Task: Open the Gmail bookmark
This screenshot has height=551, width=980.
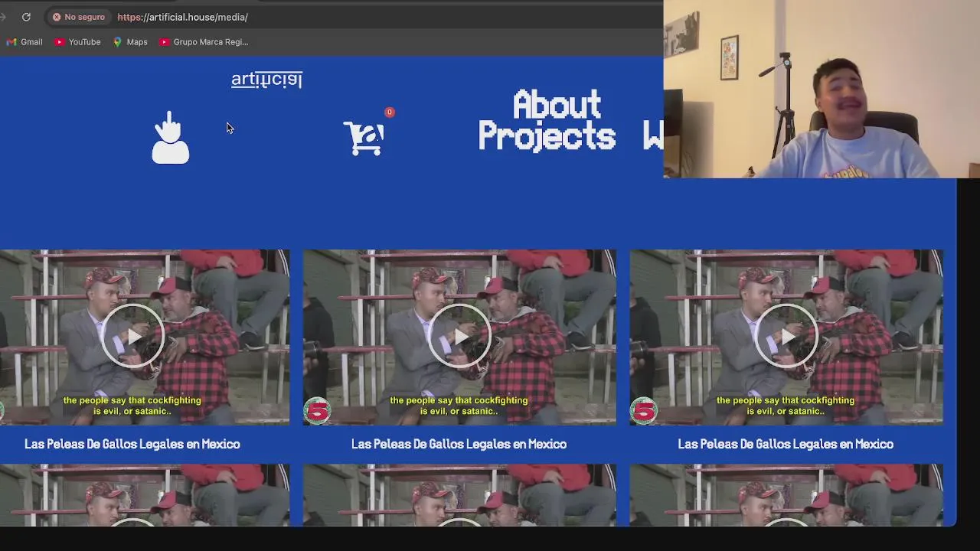Action: point(24,42)
